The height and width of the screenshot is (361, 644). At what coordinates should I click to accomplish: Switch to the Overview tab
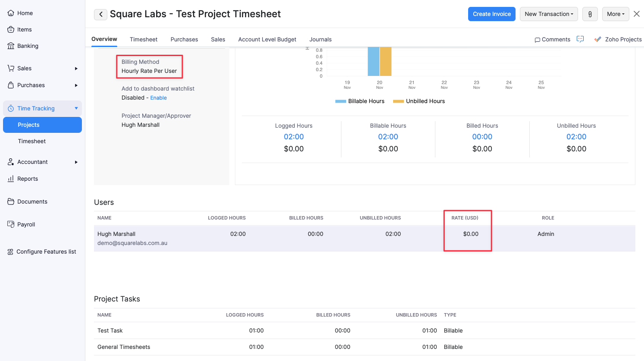[104, 39]
